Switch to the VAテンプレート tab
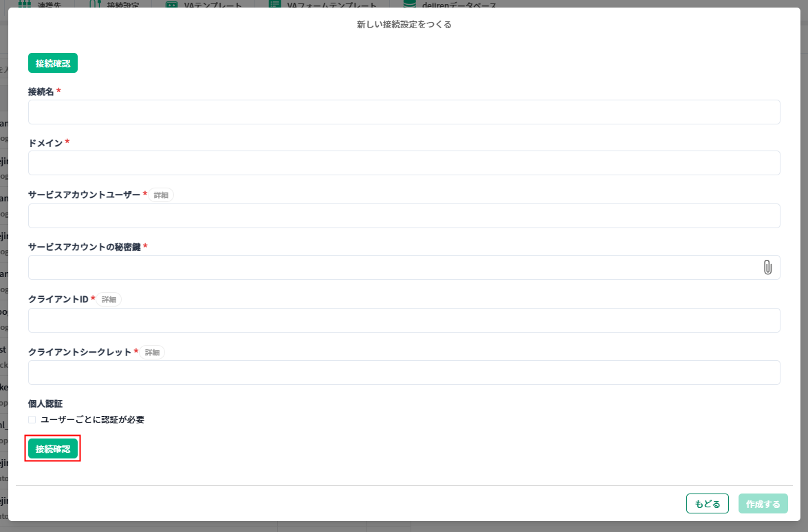This screenshot has width=808, height=532. 205,4
